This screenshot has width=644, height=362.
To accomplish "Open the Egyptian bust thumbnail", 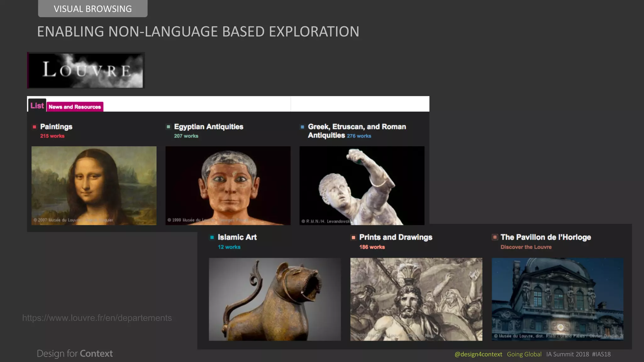I will pos(228,185).
